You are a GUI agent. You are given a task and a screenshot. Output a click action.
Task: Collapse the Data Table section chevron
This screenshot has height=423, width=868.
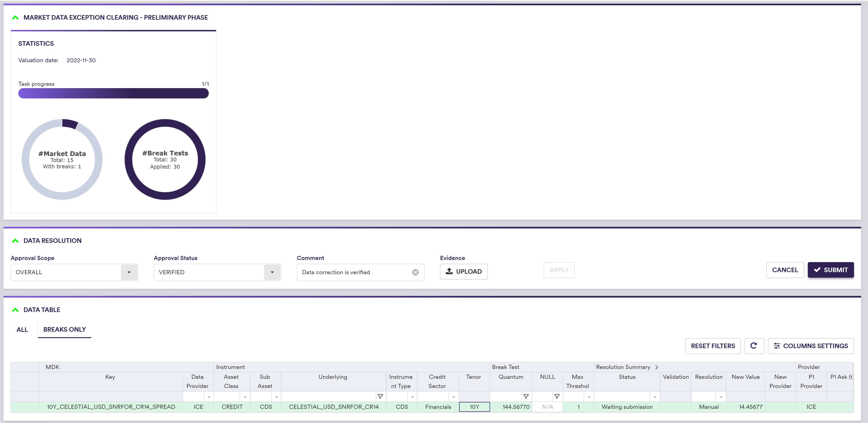tap(15, 309)
